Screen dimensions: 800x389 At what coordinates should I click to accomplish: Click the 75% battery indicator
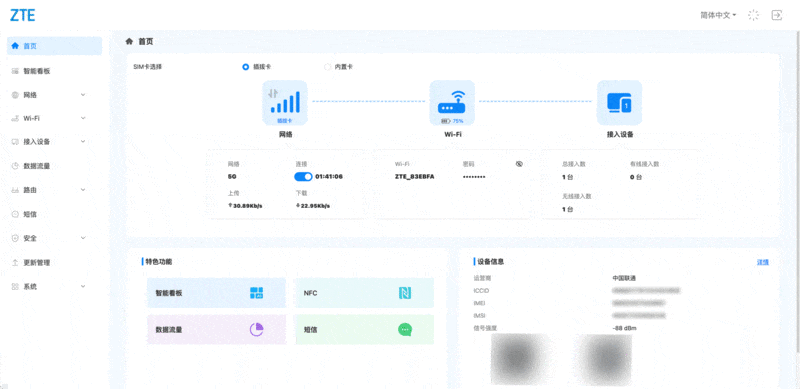click(x=452, y=121)
